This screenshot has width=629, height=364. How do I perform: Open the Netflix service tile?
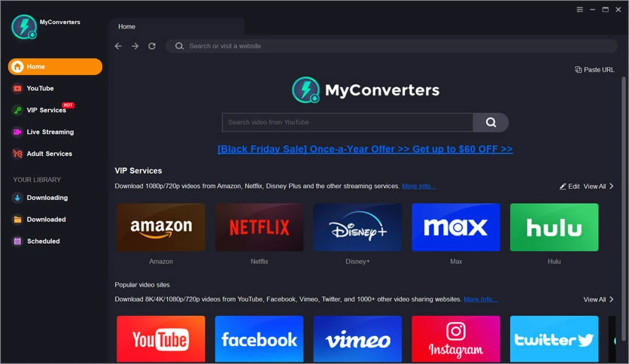click(x=259, y=227)
